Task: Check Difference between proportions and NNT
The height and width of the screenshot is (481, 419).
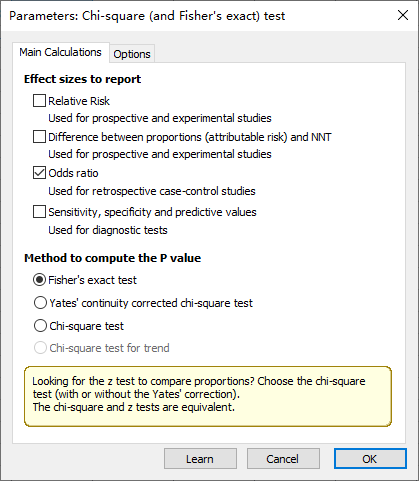Action: [39, 137]
